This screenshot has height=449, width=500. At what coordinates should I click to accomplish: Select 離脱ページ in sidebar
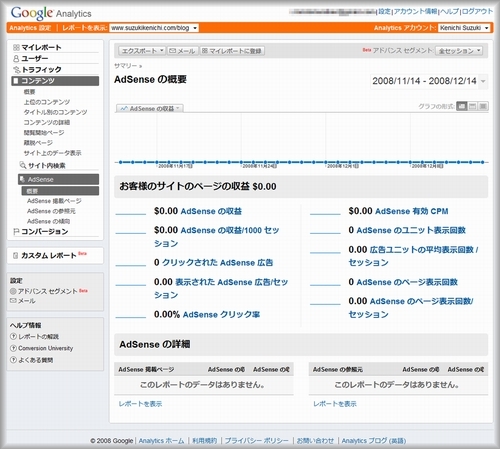[38, 143]
